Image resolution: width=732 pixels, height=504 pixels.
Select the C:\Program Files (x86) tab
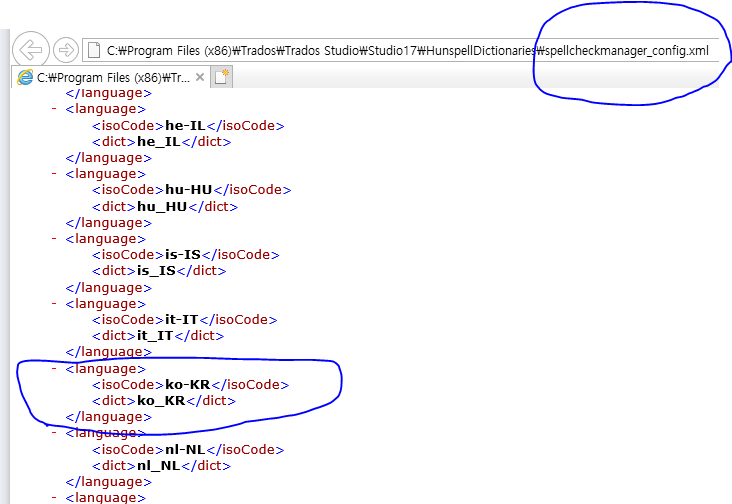(x=110, y=77)
